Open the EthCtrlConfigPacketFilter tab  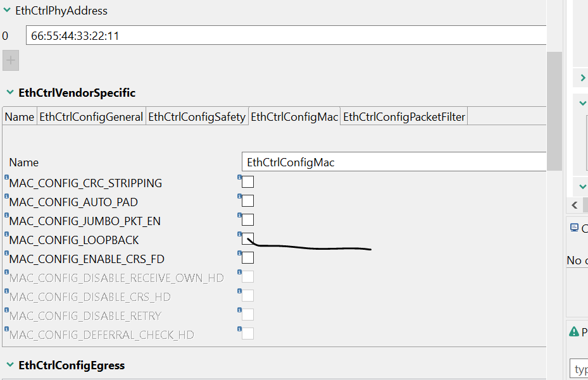pyautogui.click(x=403, y=116)
